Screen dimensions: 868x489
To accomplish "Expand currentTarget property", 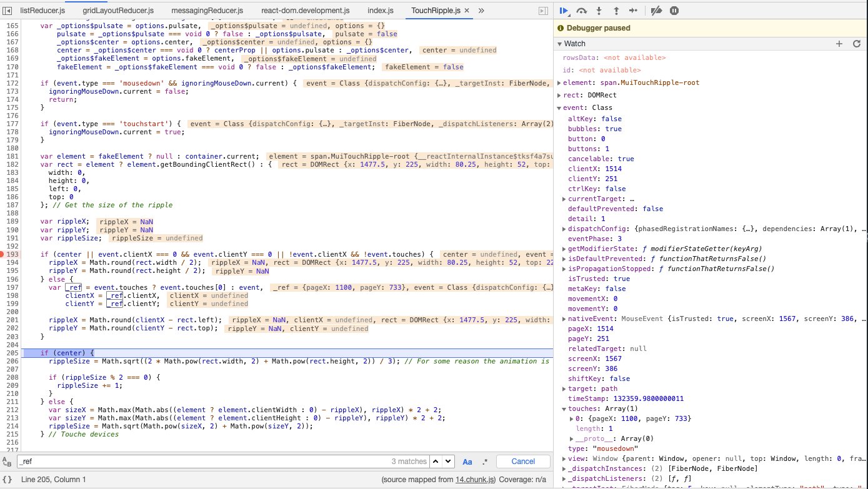I will (565, 199).
